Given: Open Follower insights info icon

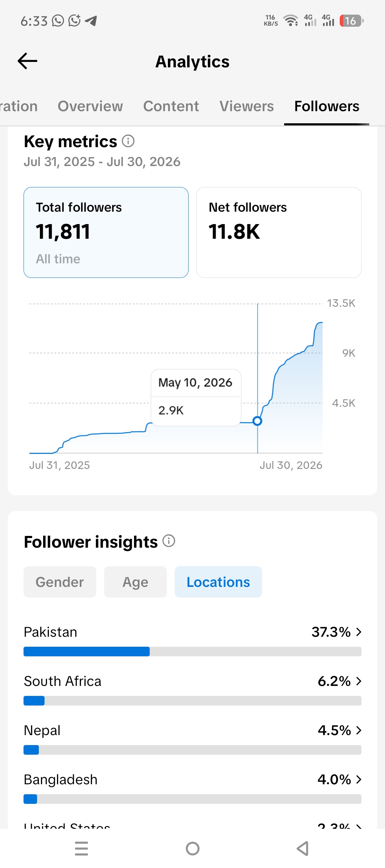Looking at the screenshot, I should coord(169,541).
